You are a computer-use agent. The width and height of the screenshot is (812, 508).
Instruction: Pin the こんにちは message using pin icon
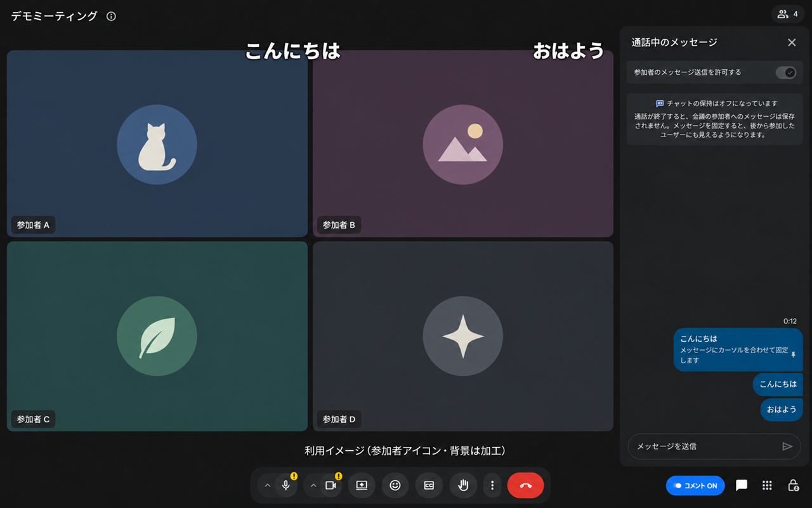pos(793,354)
